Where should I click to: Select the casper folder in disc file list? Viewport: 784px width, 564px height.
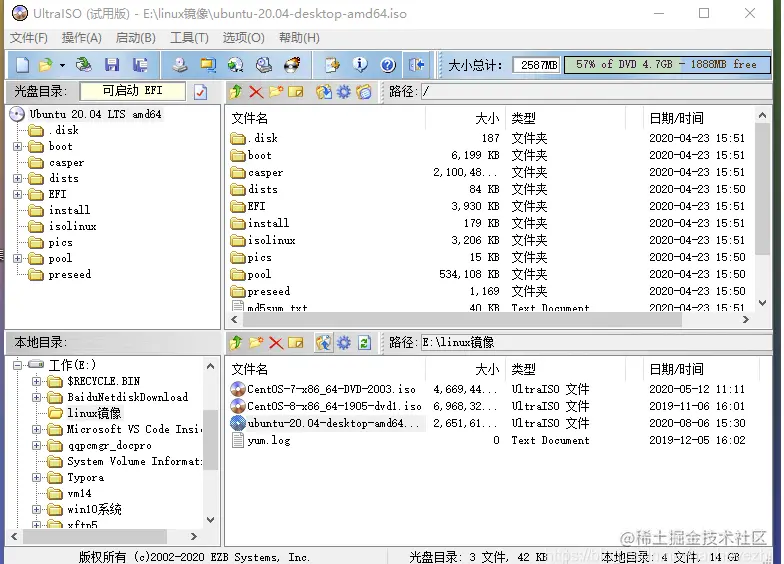click(266, 172)
